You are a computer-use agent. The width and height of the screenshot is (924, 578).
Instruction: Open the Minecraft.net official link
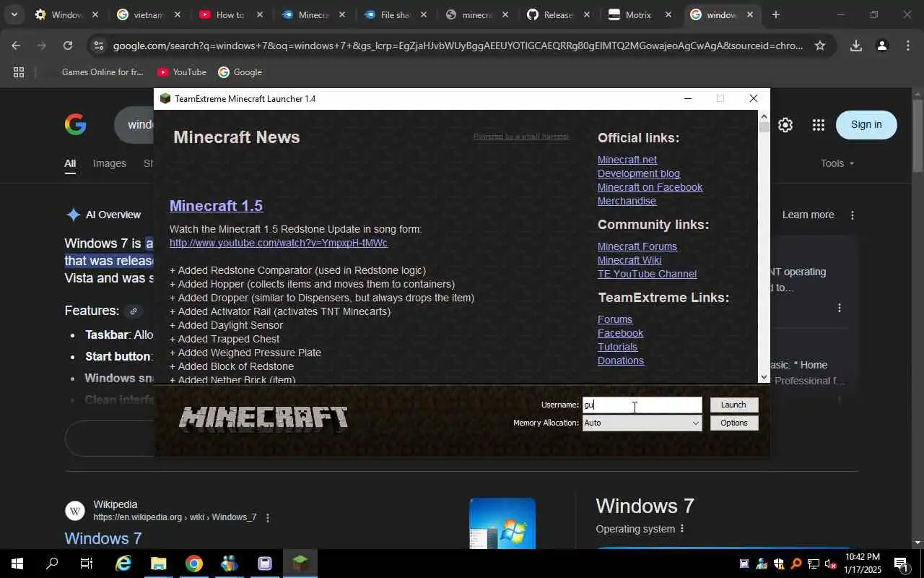pyautogui.click(x=627, y=160)
